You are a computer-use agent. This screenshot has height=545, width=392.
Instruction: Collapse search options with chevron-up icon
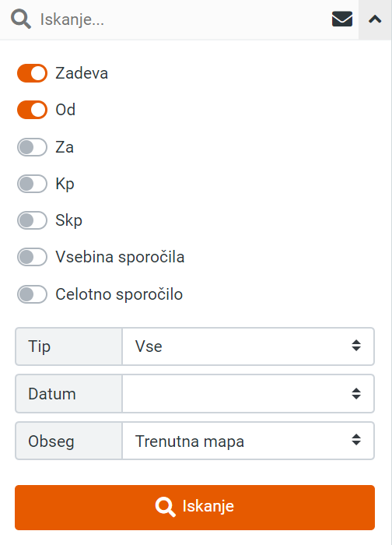point(375,19)
